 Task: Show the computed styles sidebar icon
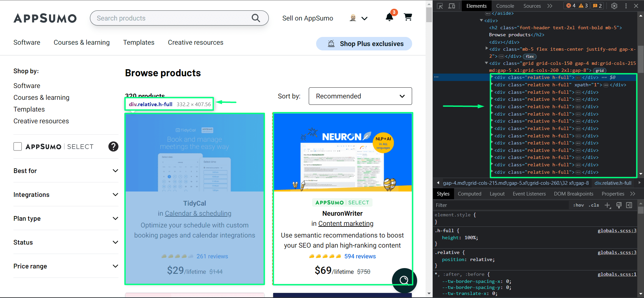point(629,205)
